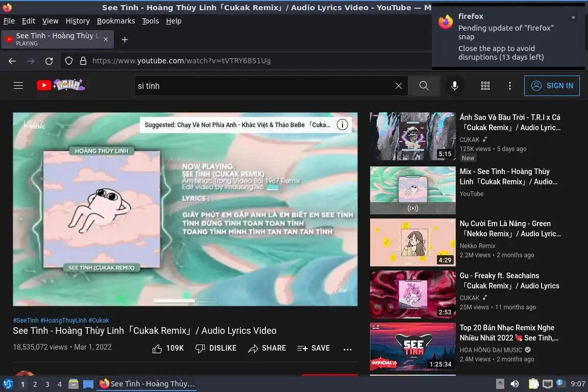This screenshot has width=588, height=392.
Task: Open the HOA HỒNG DẠI MUSIC channel name
Action: (x=491, y=350)
